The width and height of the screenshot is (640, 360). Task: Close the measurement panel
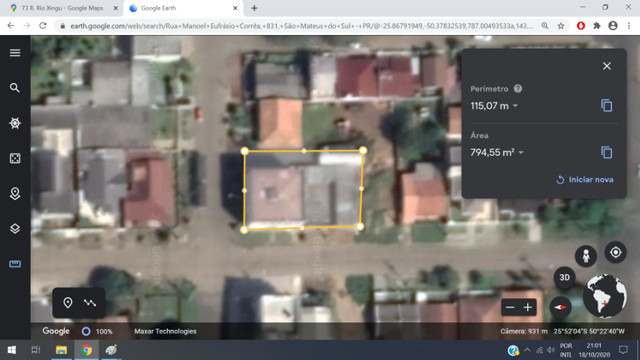pos(607,66)
